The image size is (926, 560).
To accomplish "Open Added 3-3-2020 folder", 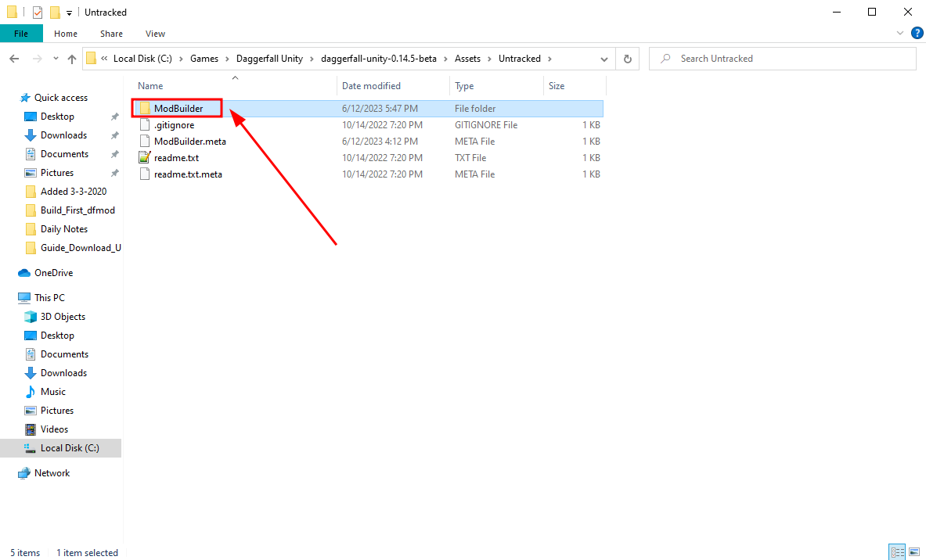I will (74, 192).
